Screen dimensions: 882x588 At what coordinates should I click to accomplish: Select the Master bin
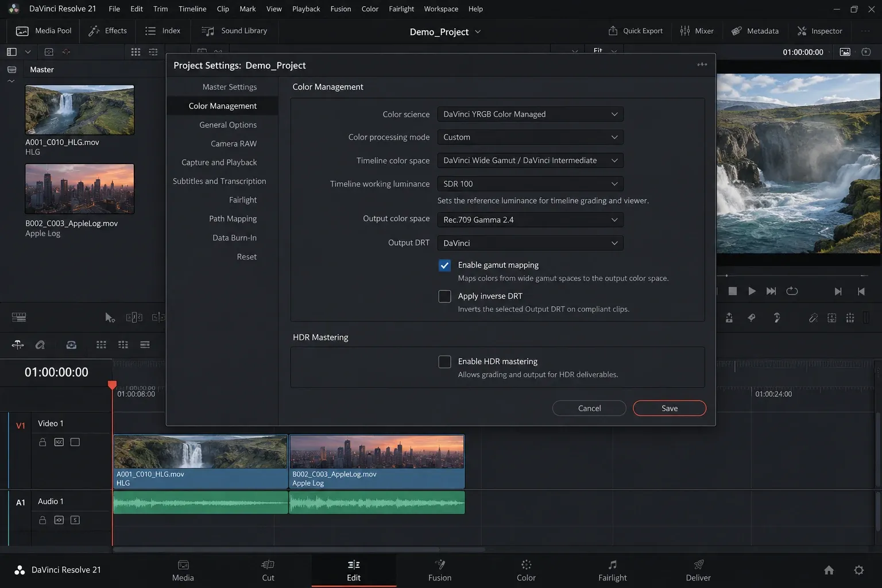point(42,69)
